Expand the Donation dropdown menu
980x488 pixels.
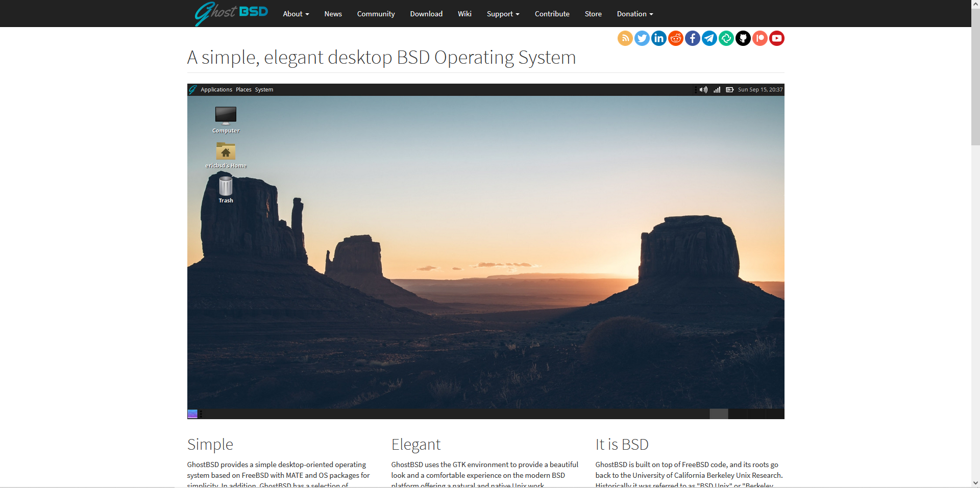[635, 14]
